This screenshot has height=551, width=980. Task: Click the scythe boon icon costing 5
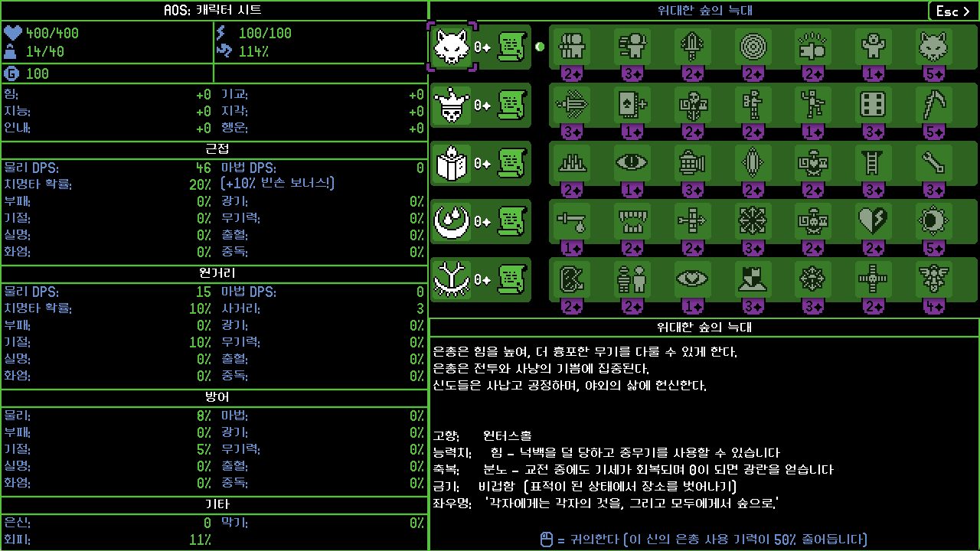tap(935, 105)
